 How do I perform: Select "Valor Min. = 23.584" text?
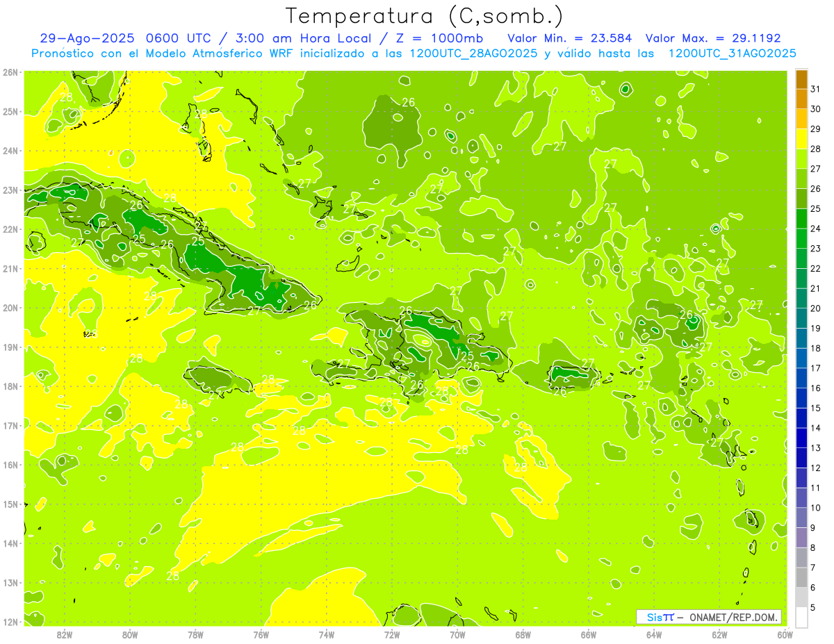[569, 38]
